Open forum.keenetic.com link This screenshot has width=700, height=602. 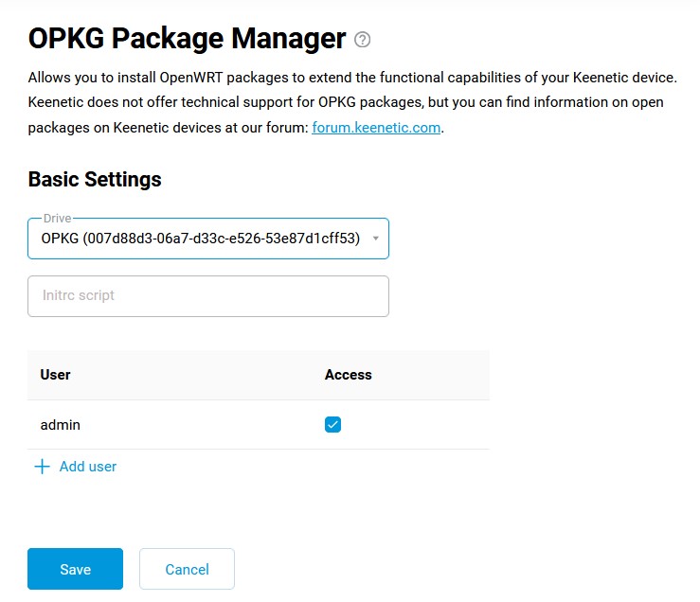[x=376, y=128]
